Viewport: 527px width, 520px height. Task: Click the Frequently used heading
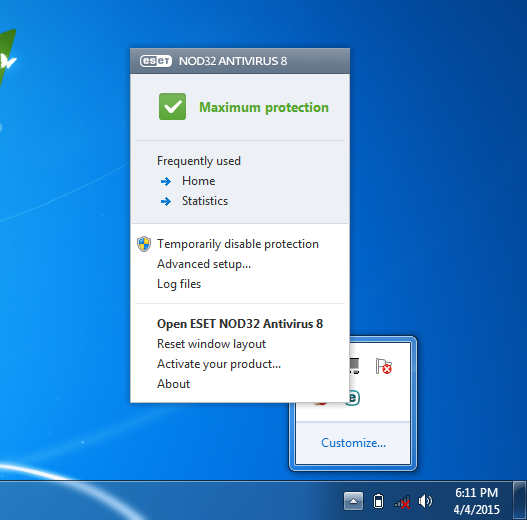199,161
